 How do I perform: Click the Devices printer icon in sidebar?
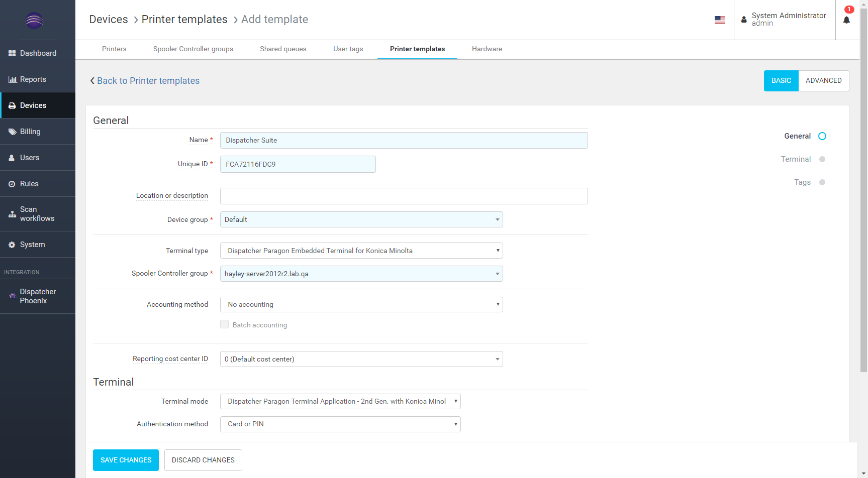click(x=12, y=105)
